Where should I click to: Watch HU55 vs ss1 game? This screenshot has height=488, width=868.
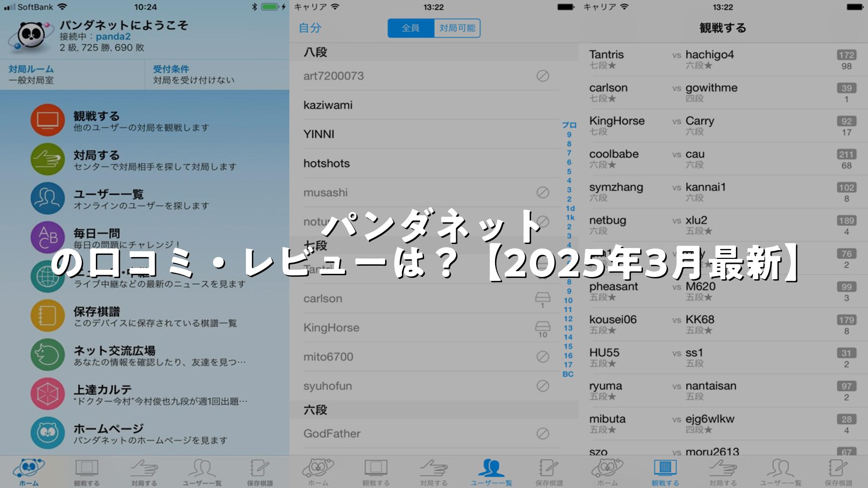tap(723, 357)
